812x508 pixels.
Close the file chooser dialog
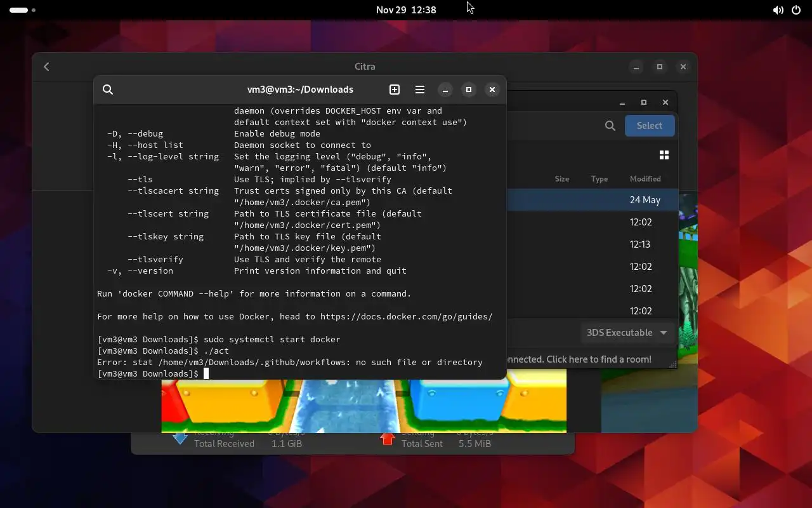coord(665,102)
